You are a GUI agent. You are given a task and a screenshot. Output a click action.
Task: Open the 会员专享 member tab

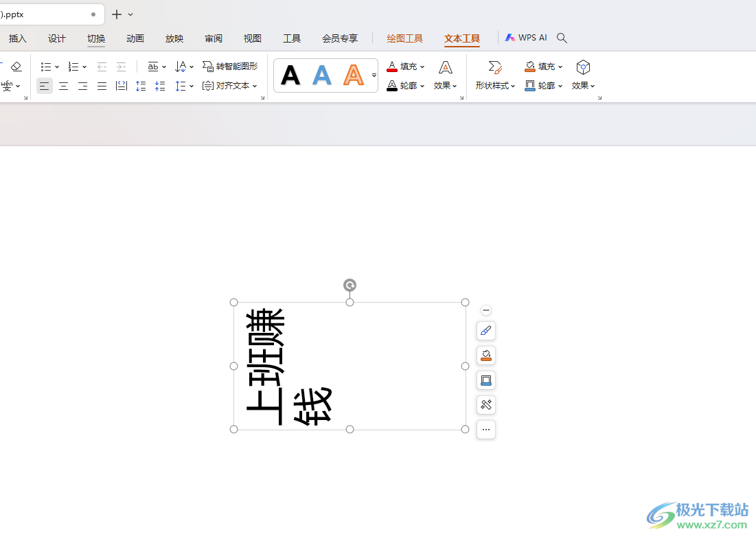340,38
